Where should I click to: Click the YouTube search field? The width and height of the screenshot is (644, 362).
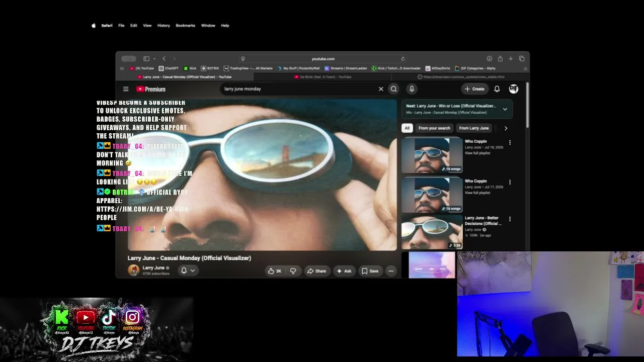[x=299, y=89]
